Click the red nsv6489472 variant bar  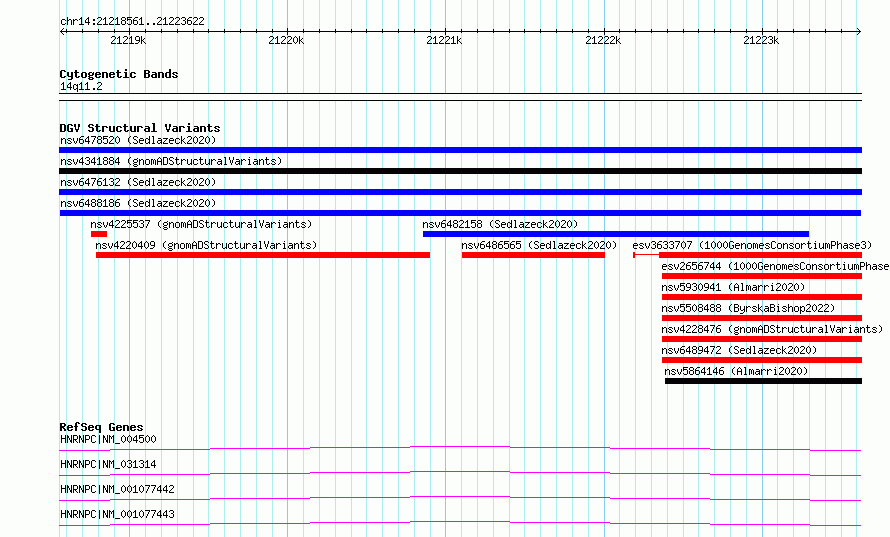(762, 360)
